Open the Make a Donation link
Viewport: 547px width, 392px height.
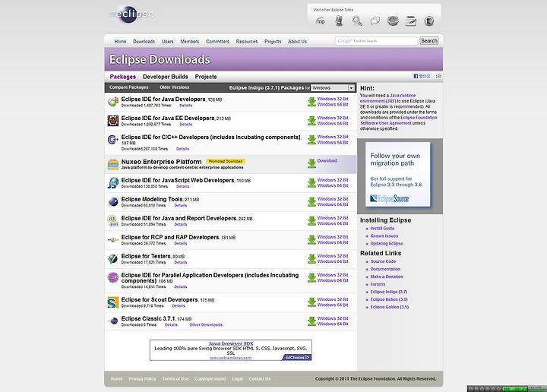pos(387,277)
